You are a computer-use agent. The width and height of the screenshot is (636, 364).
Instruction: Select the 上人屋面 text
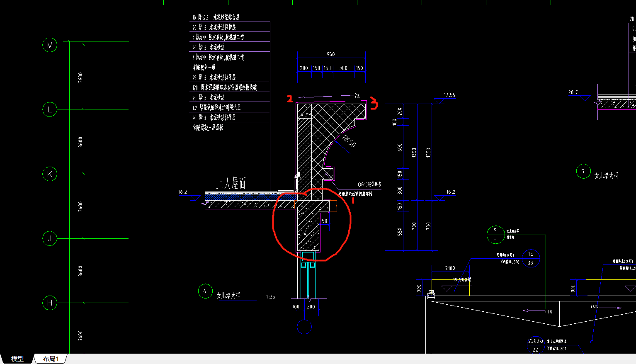point(231,183)
